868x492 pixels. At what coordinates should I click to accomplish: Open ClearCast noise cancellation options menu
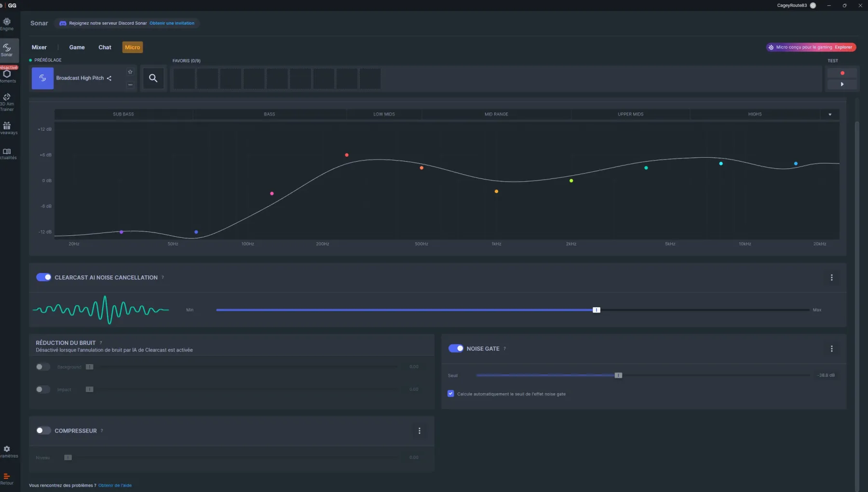831,278
